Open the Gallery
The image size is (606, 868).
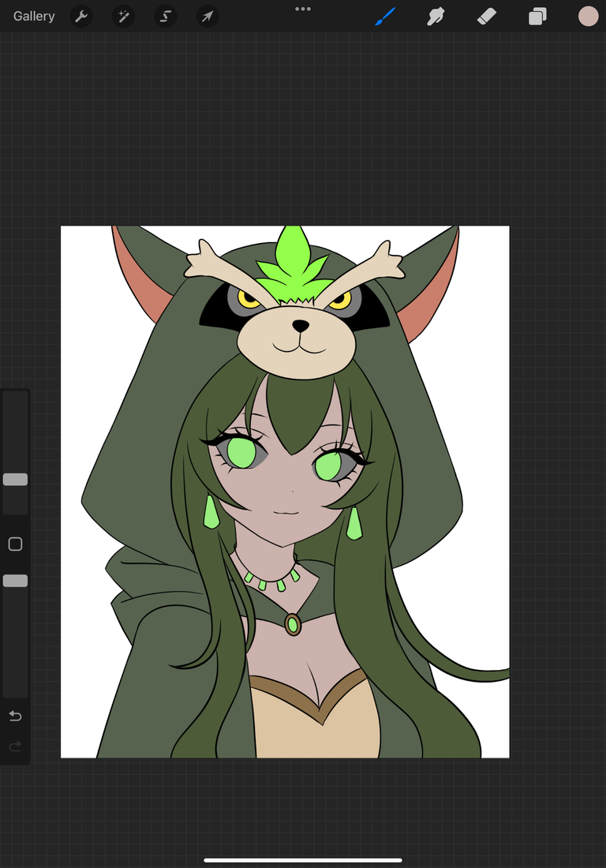pos(34,16)
